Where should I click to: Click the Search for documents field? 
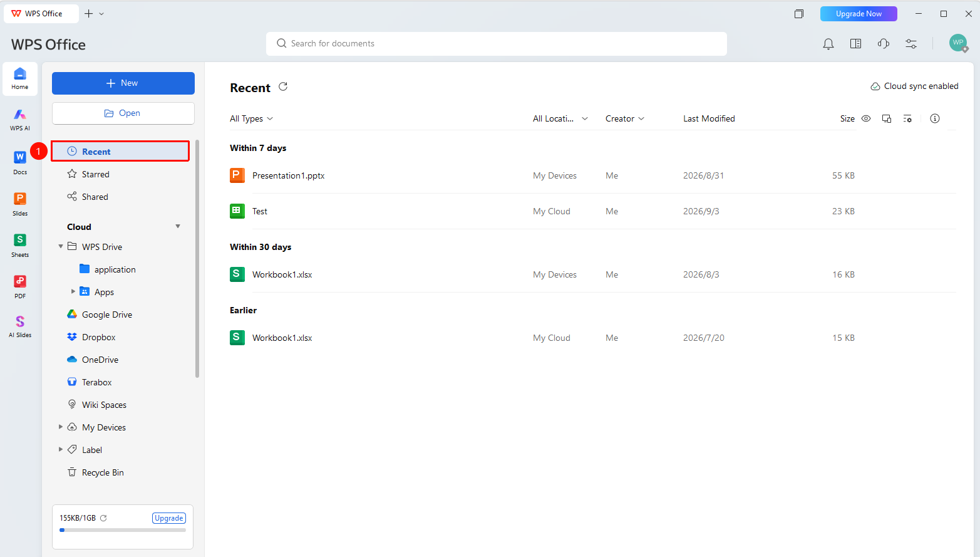click(x=497, y=44)
